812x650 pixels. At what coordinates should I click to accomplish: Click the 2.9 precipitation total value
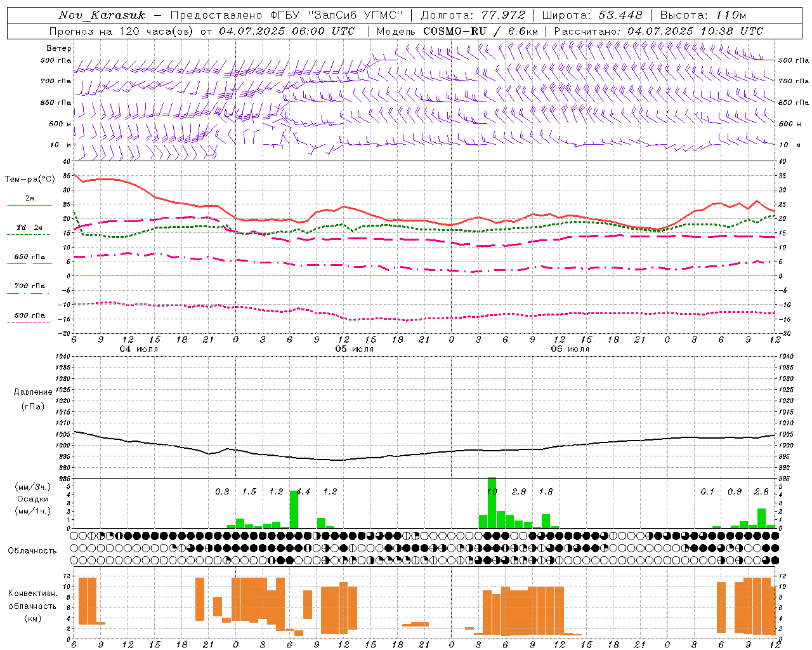click(519, 492)
